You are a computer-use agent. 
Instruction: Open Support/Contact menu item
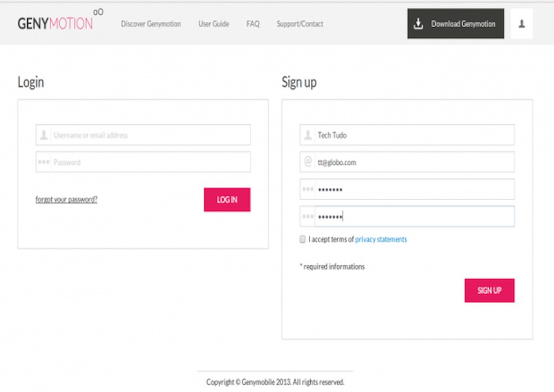(300, 24)
